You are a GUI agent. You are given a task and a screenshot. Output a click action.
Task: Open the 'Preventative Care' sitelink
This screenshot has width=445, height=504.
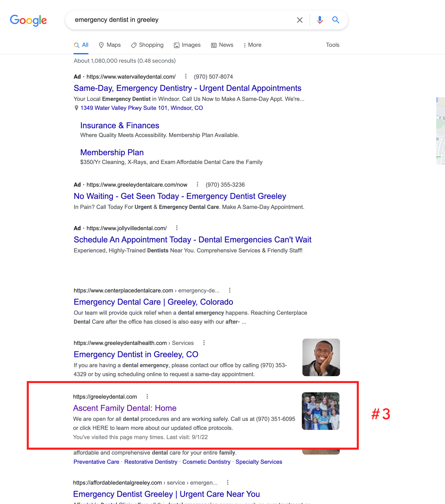96,462
